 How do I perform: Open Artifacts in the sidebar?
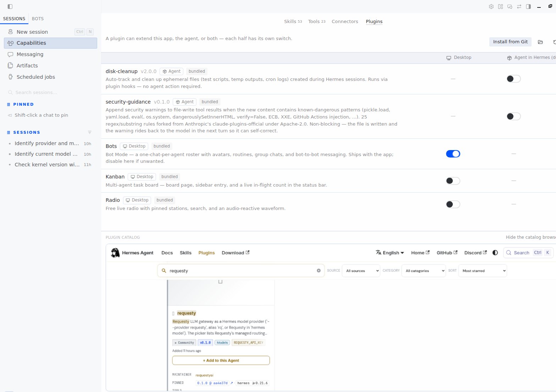[50, 66]
